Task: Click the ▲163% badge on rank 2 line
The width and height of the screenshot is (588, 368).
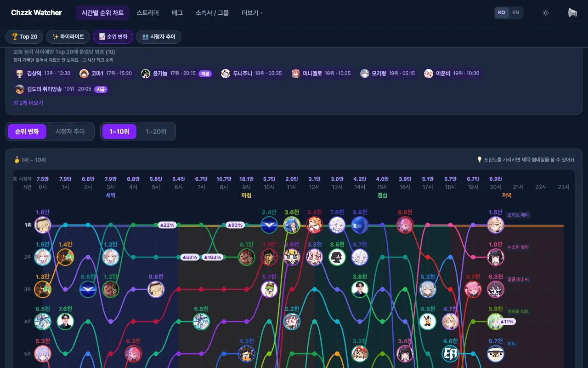Action: tap(212, 257)
